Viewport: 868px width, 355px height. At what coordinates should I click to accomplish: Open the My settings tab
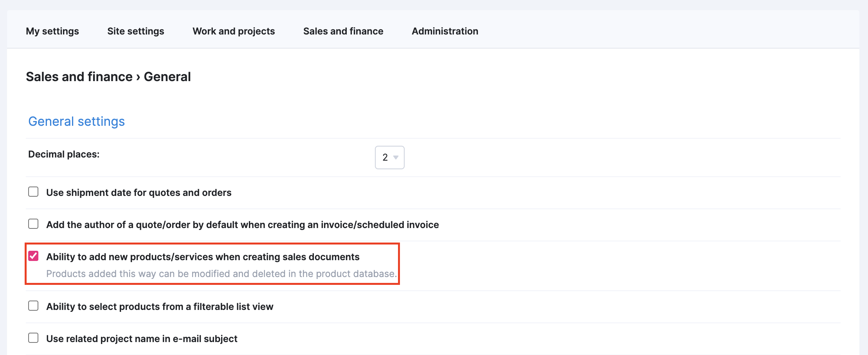point(52,31)
